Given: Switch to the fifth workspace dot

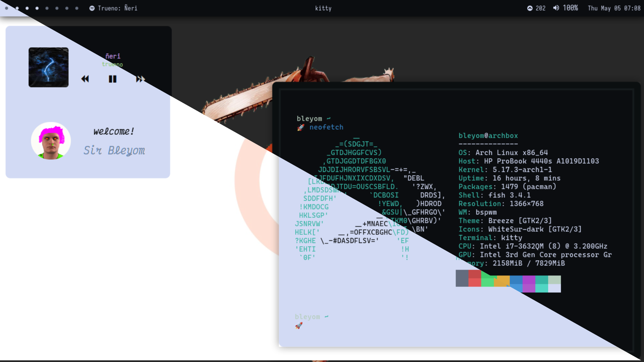Looking at the screenshot, I should tap(47, 8).
